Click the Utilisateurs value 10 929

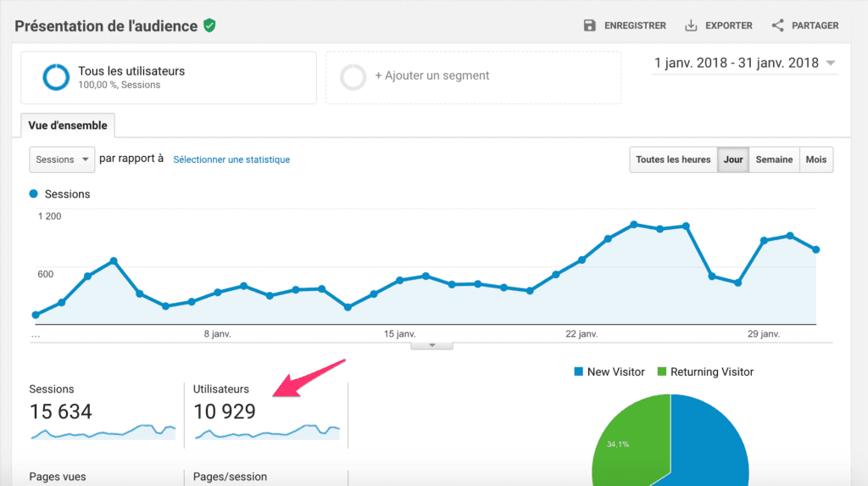(224, 411)
